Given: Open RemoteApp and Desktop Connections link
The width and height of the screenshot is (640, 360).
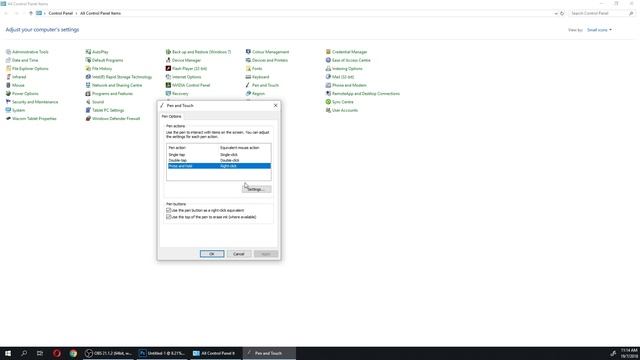Looking at the screenshot, I should (x=366, y=93).
